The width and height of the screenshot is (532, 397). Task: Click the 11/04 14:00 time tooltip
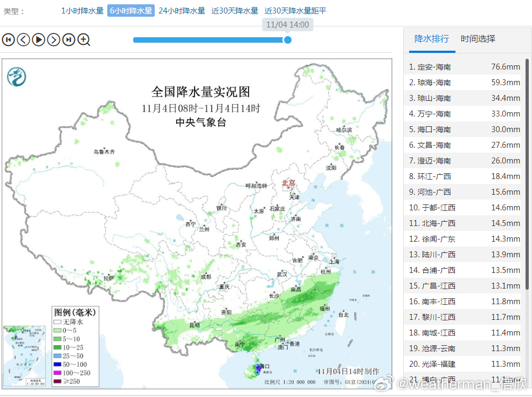pos(287,25)
